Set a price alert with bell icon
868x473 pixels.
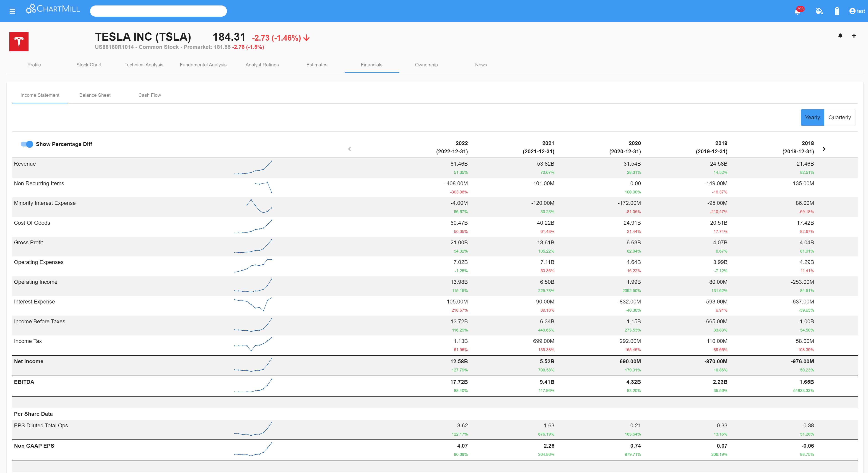pos(840,36)
